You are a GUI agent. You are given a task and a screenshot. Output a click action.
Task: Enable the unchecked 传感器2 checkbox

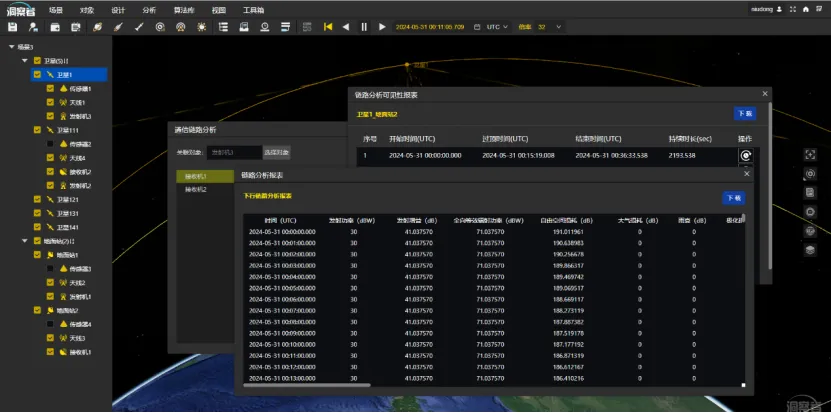click(51, 144)
